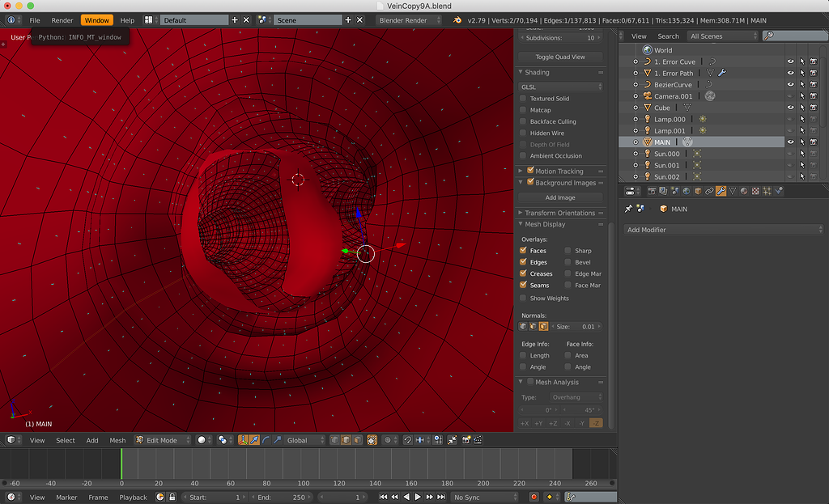Open the pivot point selector in the 3D header
The width and height of the screenshot is (829, 504).
tap(227, 440)
